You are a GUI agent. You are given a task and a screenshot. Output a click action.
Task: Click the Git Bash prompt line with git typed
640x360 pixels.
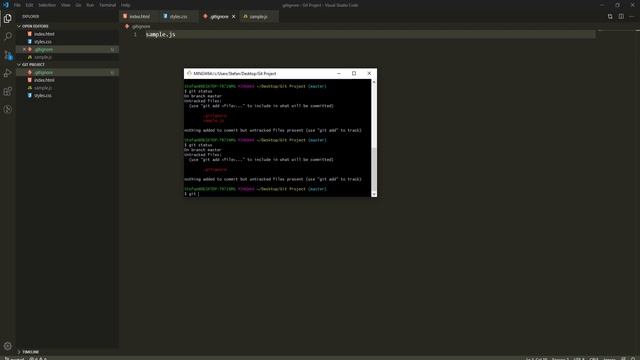(x=192, y=194)
